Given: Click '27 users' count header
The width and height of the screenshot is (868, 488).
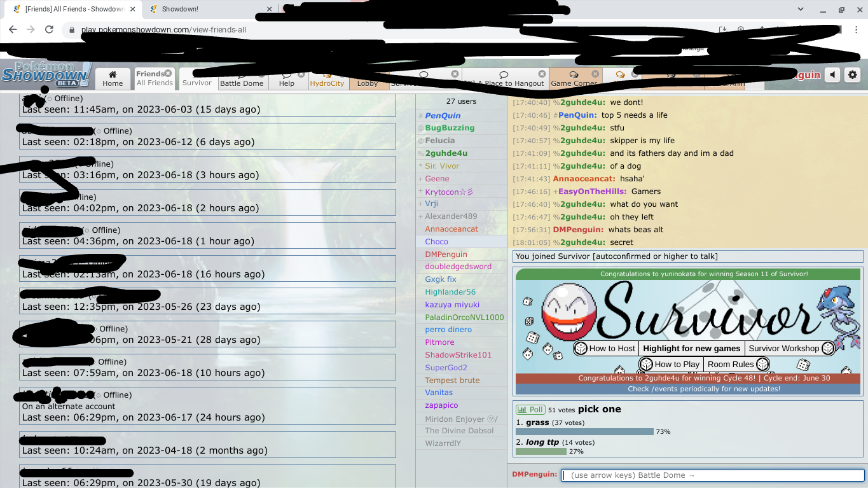Looking at the screenshot, I should [x=461, y=101].
